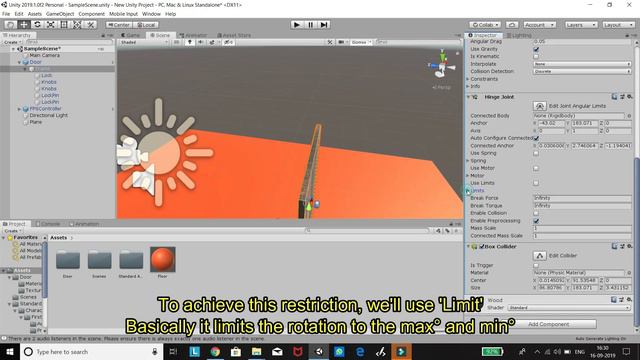The image size is (640, 360).
Task: Open the Interpolate dropdown
Action: pyautogui.click(x=582, y=64)
